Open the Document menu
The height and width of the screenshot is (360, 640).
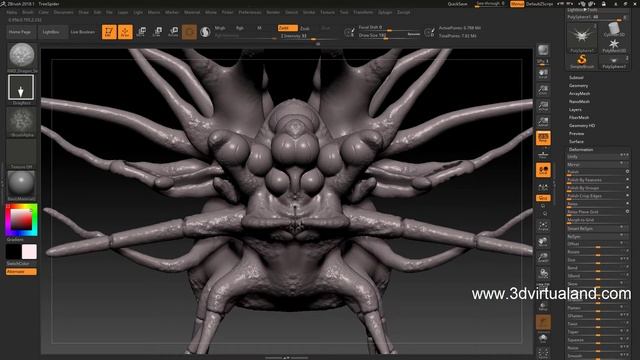point(63,12)
